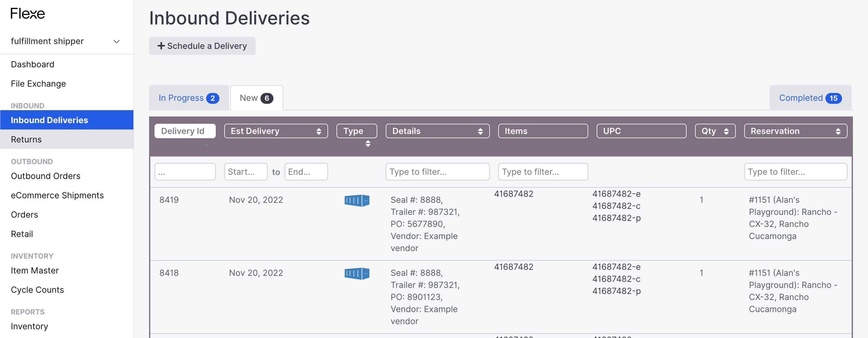This screenshot has width=868, height=338.
Task: Click the UPC column header
Action: click(641, 131)
